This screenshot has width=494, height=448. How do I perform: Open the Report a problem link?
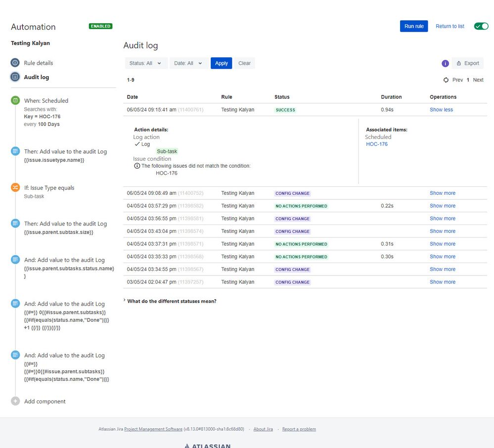(299, 429)
